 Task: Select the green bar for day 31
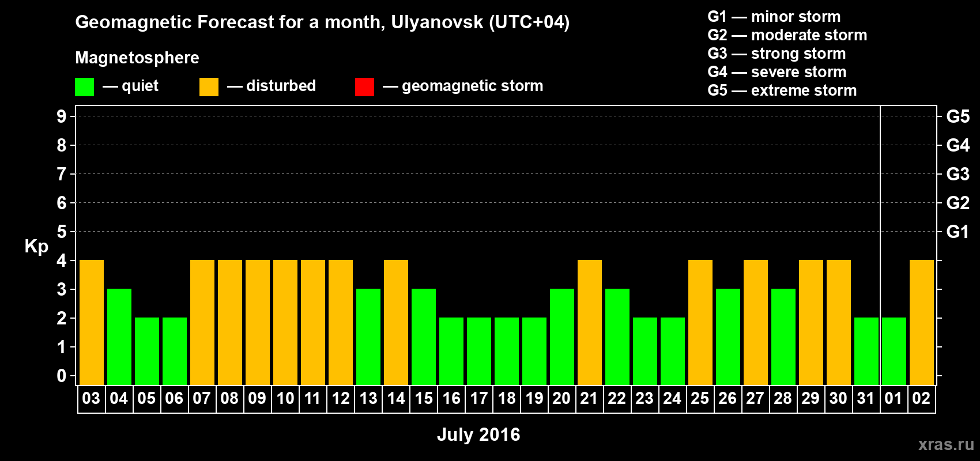click(866, 352)
